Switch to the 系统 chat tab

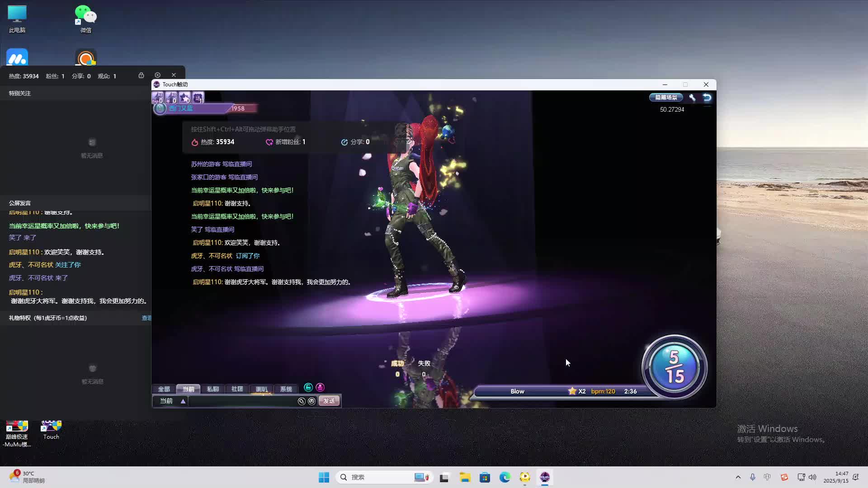click(x=286, y=389)
